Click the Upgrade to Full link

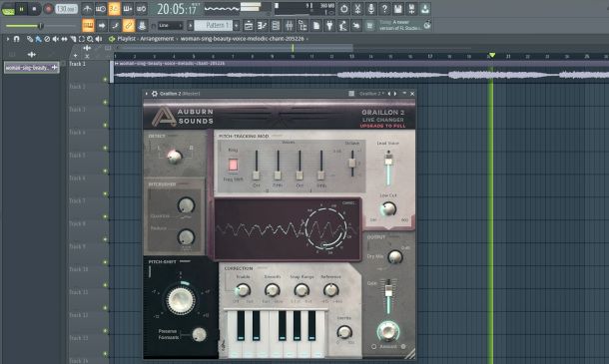[382, 126]
